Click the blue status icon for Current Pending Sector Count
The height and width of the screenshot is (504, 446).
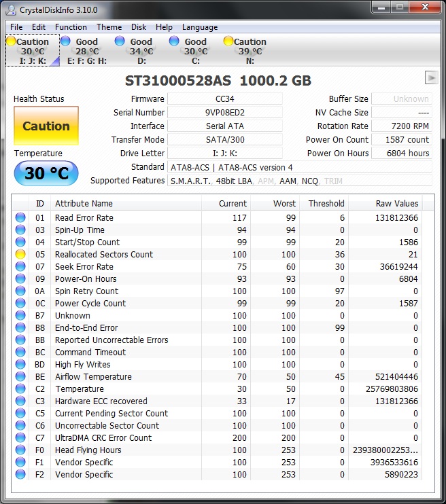pos(20,413)
